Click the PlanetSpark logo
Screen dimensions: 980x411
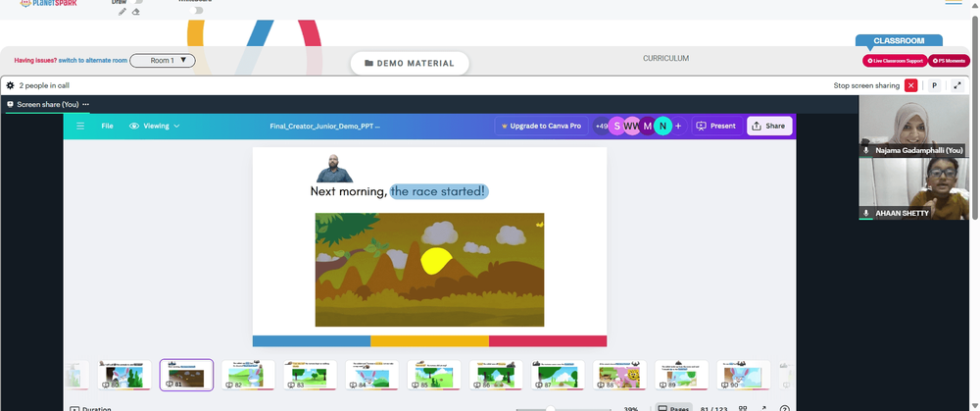[x=48, y=3]
